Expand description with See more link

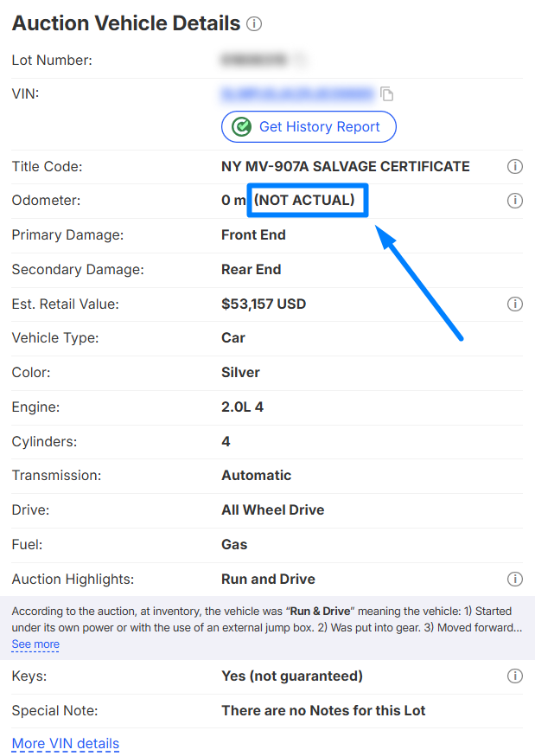pyautogui.click(x=35, y=644)
